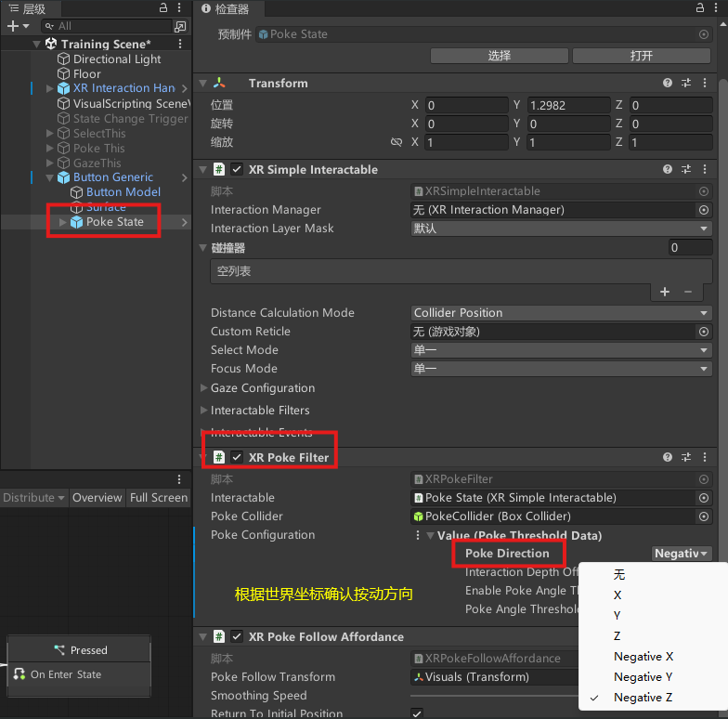Expand the Gaze Configuration section
Screen dimensions: 728x719
click(204, 388)
